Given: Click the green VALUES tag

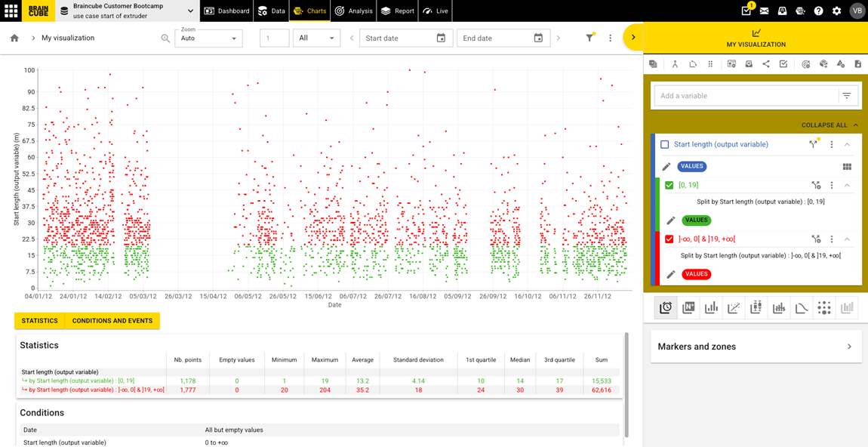Looking at the screenshot, I should pos(696,220).
